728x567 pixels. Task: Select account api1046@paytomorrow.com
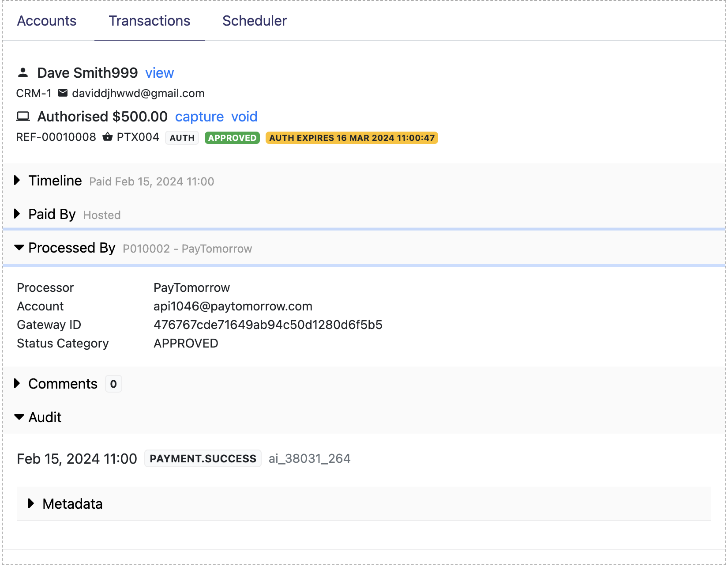[x=233, y=306]
